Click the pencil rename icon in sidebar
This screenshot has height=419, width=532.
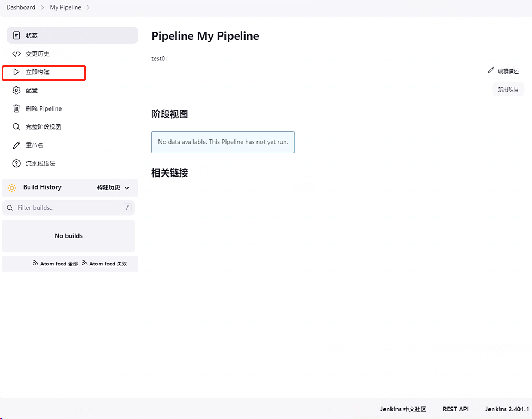click(16, 145)
